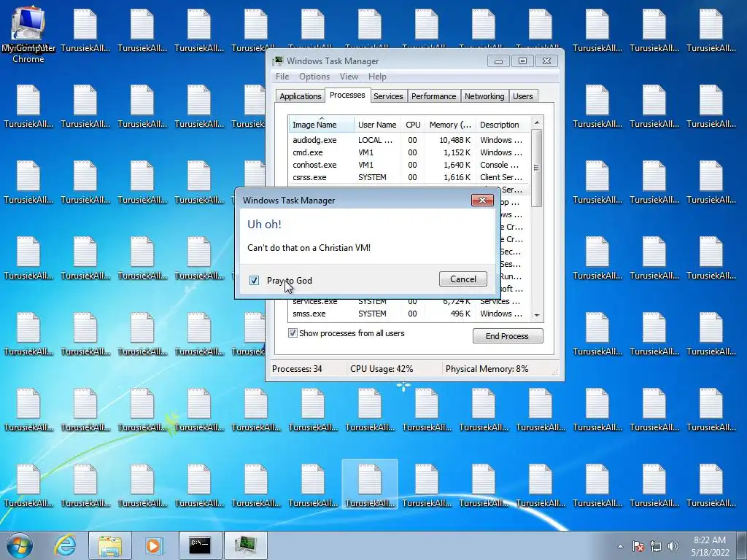
Task: Select the services.exe process row
Action: click(x=409, y=302)
